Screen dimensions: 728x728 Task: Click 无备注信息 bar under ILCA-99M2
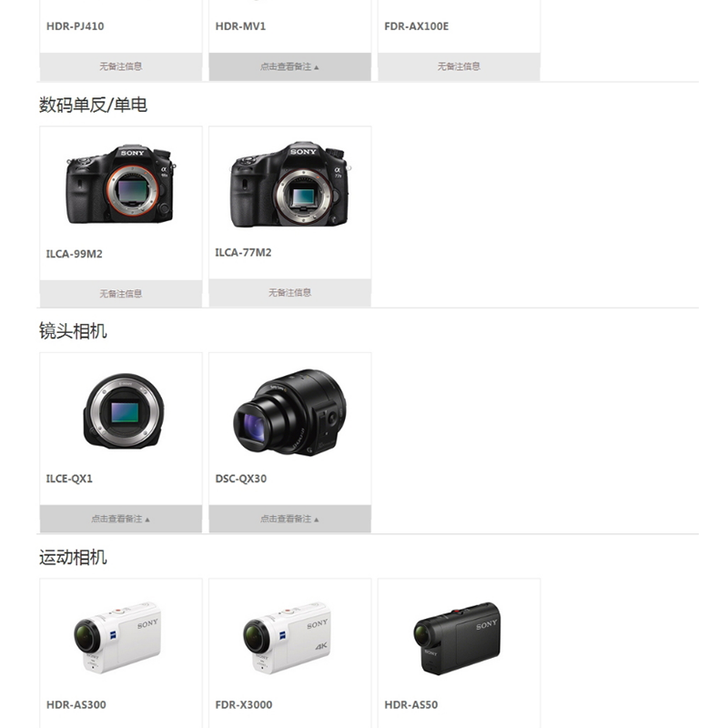[121, 293]
